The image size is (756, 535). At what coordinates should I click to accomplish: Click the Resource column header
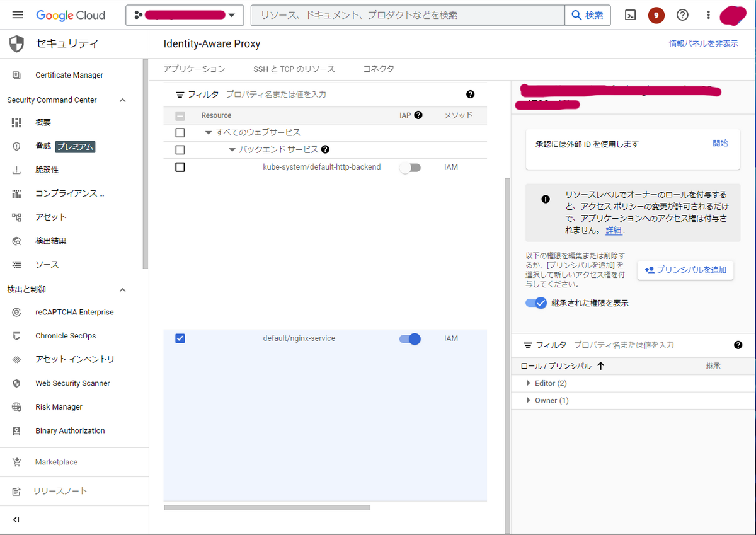tap(216, 115)
